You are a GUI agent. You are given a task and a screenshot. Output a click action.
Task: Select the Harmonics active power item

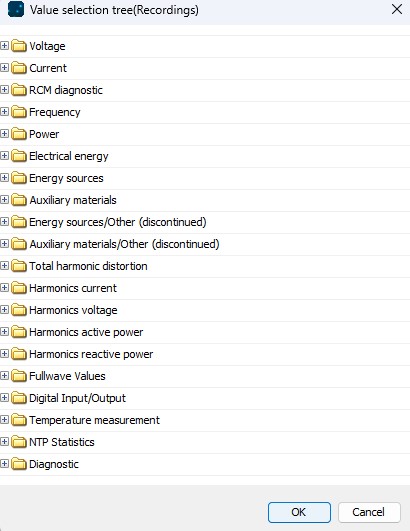coord(86,332)
